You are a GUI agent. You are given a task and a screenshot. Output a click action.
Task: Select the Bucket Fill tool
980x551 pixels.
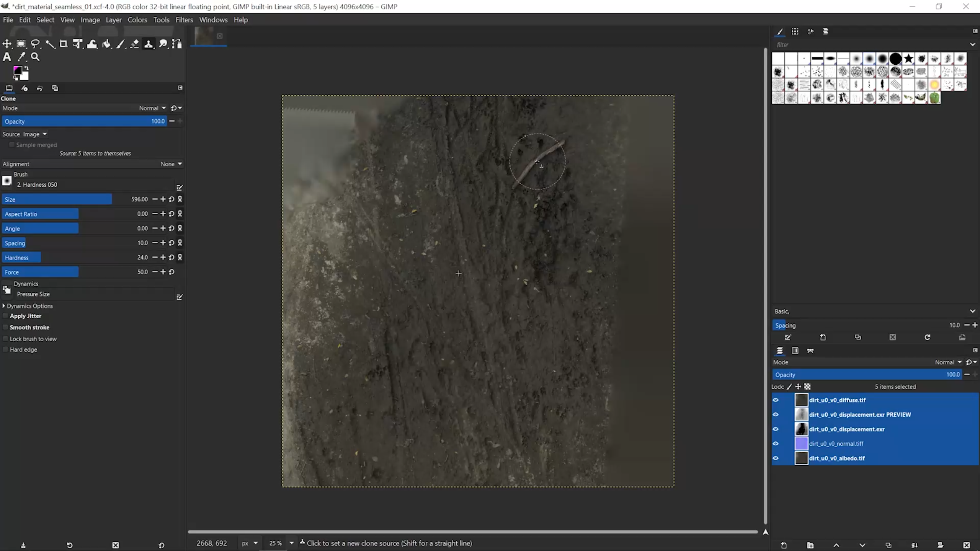[106, 44]
